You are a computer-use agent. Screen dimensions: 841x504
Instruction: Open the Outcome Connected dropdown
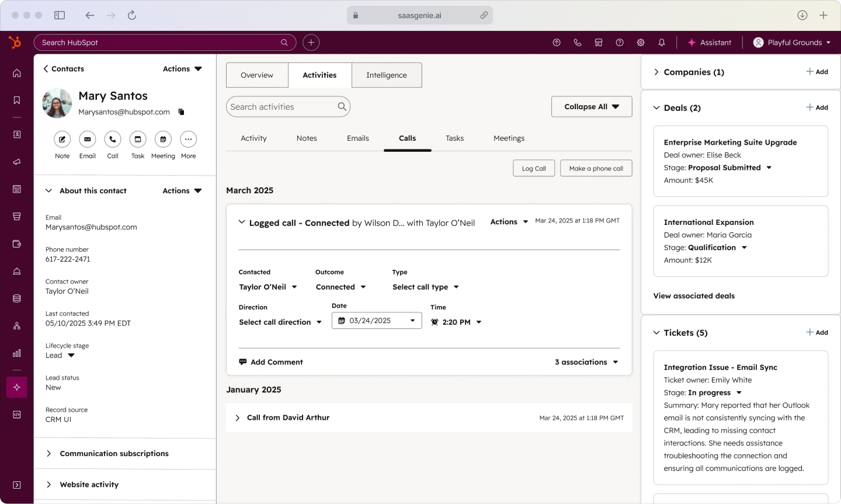(x=341, y=287)
